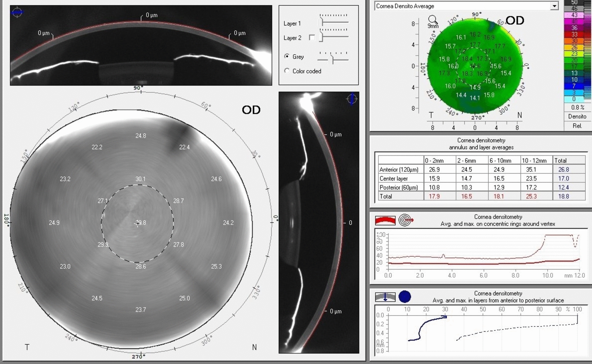Screen dimensions: 592x364
Task: Click the 14.1 value on green color map
Action: point(475,98)
